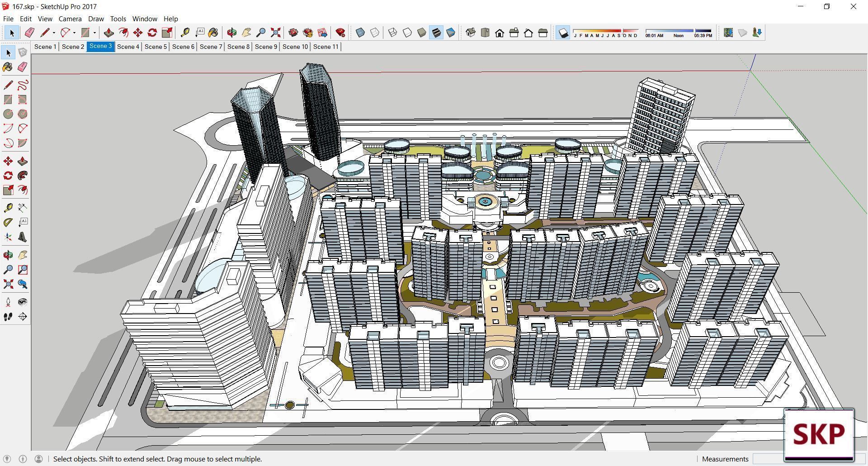Activate the Look Around eye tool
The image size is (868, 466).
tap(23, 302)
